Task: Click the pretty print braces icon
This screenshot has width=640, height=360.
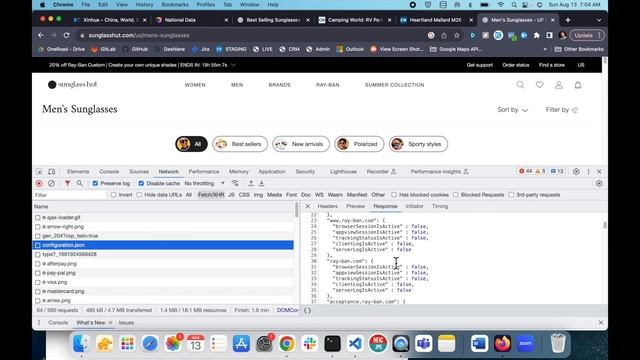Action: tap(307, 310)
